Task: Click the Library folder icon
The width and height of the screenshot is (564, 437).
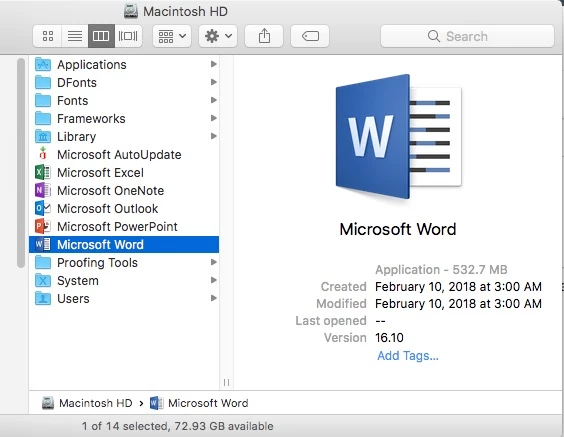Action: click(43, 136)
